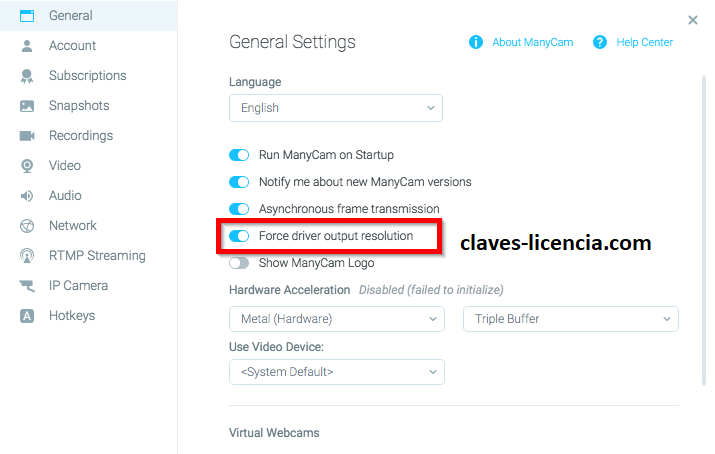
Task: Enable the Show ManyCam Logo switch
Action: [239, 263]
